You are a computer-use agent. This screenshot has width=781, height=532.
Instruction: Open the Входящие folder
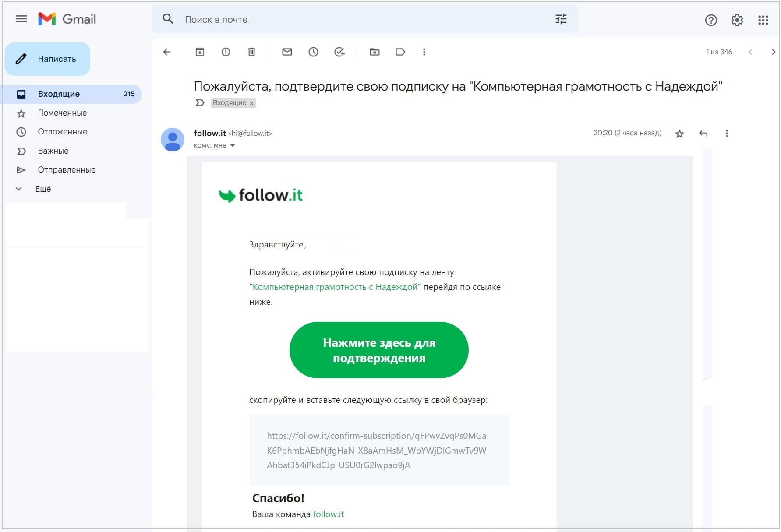coord(72,94)
